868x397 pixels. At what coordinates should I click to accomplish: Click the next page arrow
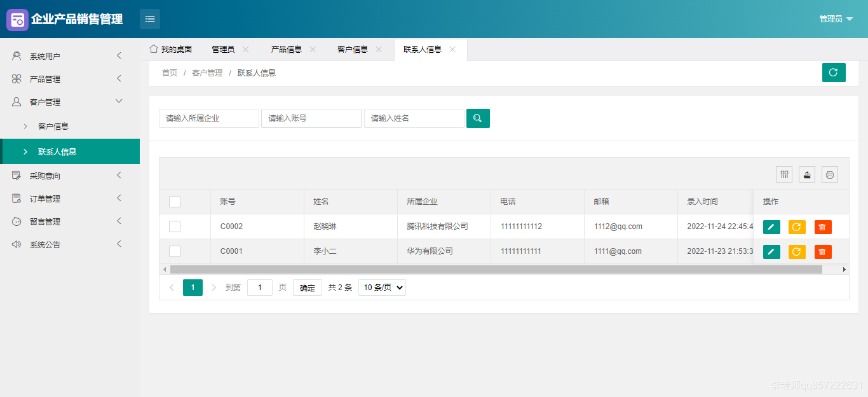tap(214, 288)
